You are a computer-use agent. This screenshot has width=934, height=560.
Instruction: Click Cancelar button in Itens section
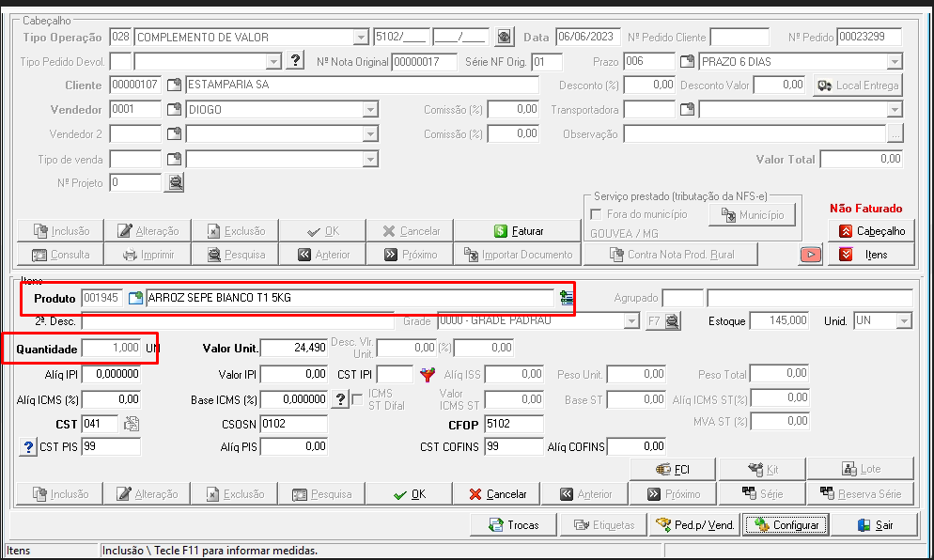coord(497,494)
